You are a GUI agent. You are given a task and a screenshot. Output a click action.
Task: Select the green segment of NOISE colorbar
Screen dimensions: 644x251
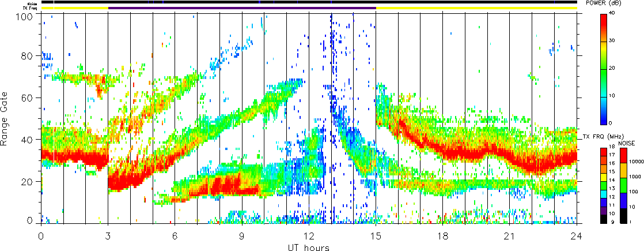click(623, 185)
